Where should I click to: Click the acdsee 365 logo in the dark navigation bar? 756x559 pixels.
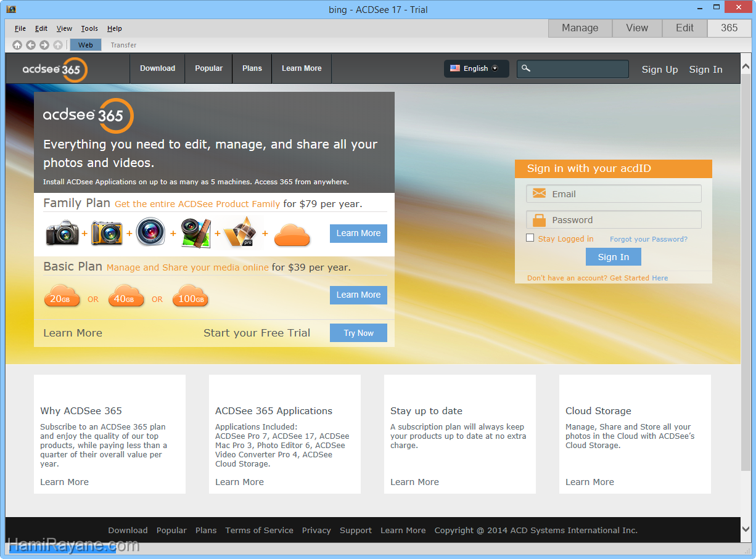click(55, 69)
